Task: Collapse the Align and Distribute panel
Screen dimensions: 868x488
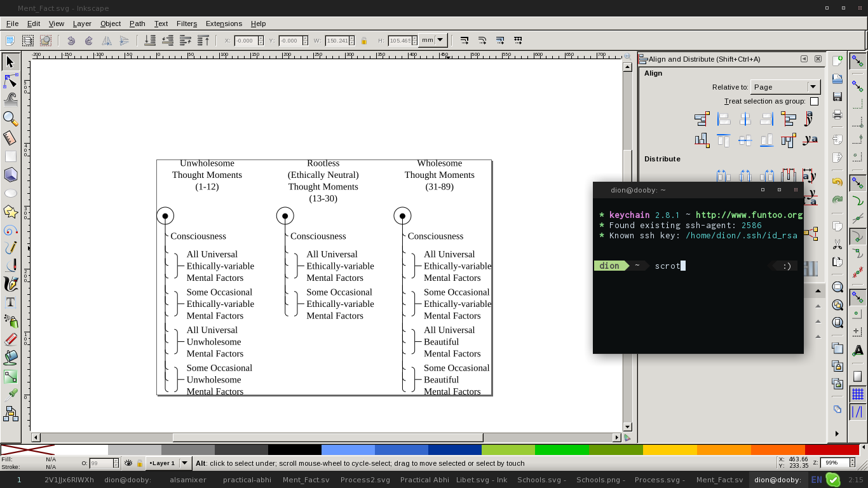Action: pos(804,59)
